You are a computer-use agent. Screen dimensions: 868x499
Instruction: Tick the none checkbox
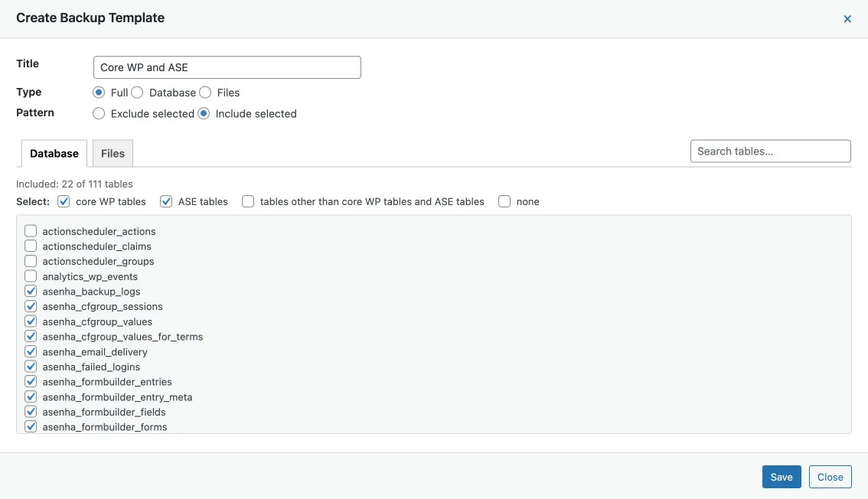pyautogui.click(x=504, y=201)
